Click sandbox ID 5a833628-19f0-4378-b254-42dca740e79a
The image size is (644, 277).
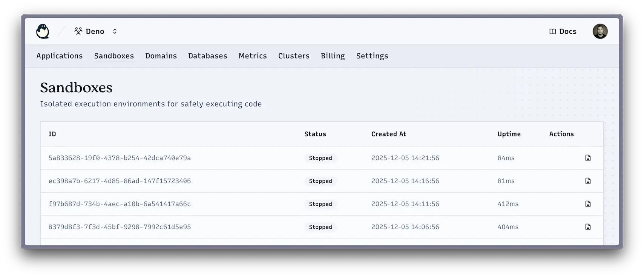pos(120,158)
